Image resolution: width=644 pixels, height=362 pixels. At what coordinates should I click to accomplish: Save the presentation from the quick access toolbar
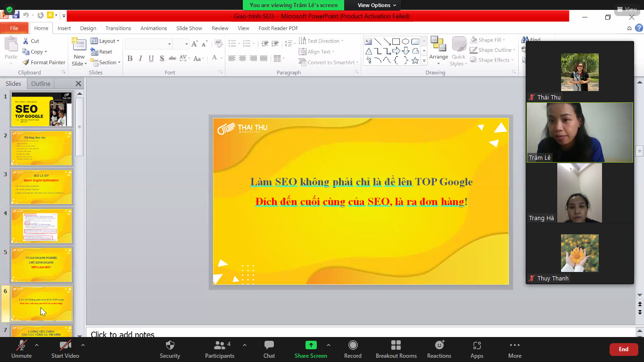click(16, 16)
